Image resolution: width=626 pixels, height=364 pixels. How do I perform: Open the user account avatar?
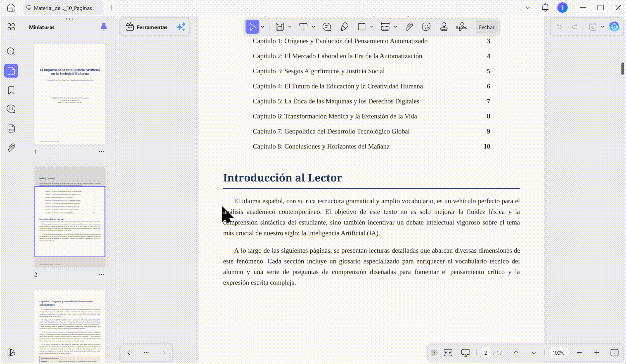point(562,8)
